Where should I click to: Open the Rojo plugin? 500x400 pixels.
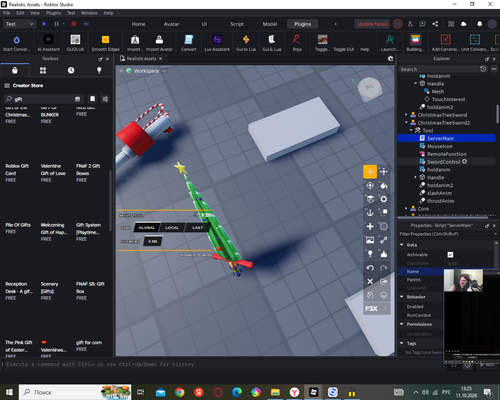297,43
